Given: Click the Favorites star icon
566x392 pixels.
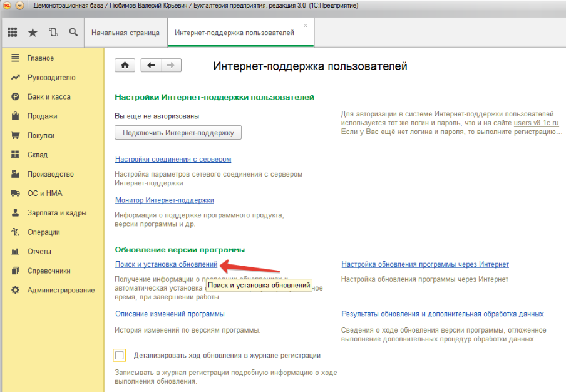Looking at the screenshot, I should pyautogui.click(x=33, y=33).
